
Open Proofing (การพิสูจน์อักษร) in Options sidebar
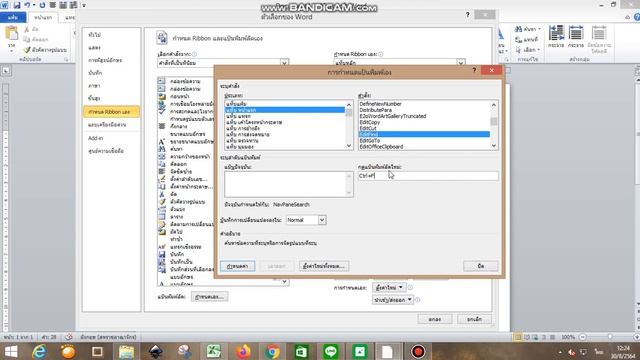[105, 60]
